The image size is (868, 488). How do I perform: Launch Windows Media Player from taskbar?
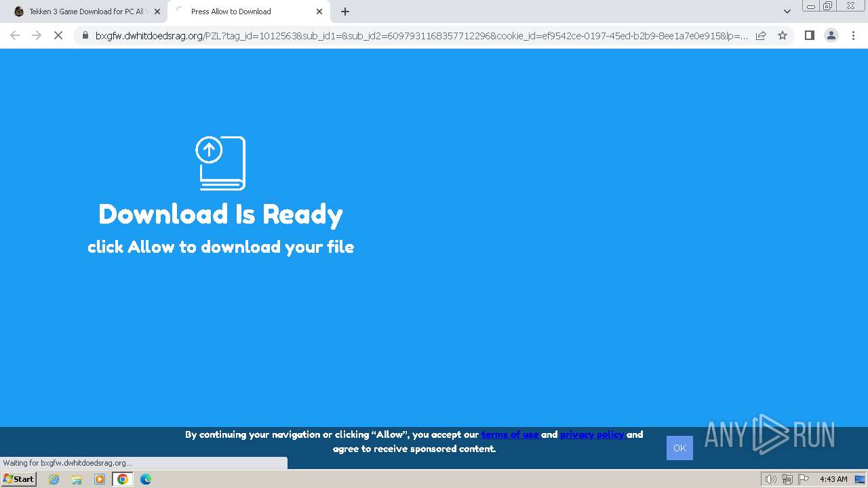click(x=100, y=479)
